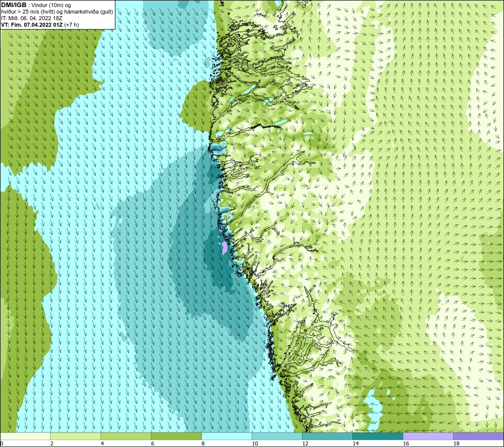Click the 4–6 m/s green legend swatch
The height and width of the screenshot is (447, 504).
click(126, 436)
